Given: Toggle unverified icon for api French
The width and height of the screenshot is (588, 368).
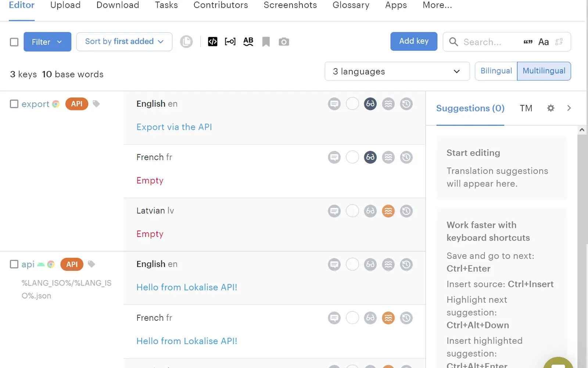Looking at the screenshot, I should pos(388,318).
